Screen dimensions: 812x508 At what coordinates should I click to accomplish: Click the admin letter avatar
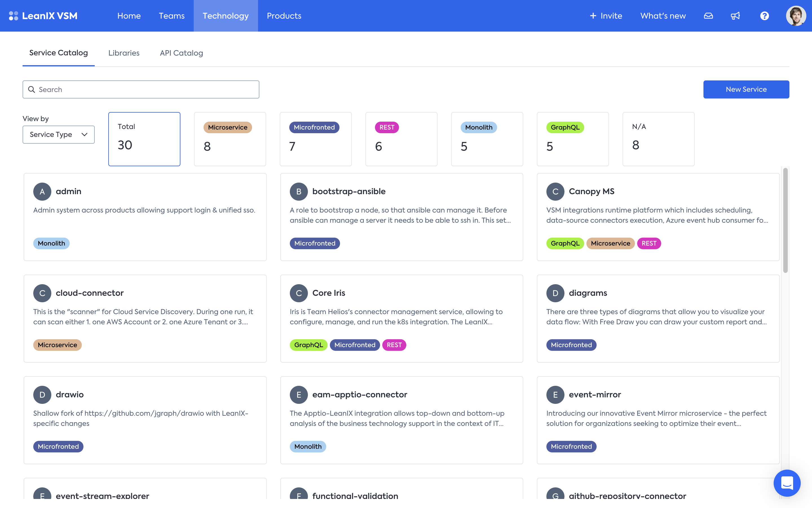(x=42, y=192)
